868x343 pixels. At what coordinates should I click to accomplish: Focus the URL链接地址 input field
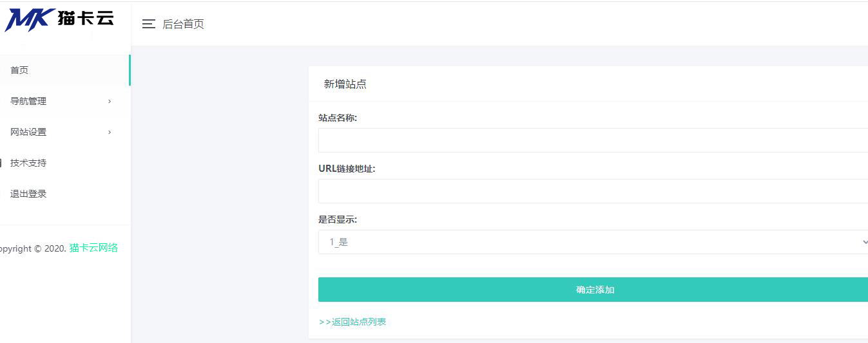[x=593, y=191]
